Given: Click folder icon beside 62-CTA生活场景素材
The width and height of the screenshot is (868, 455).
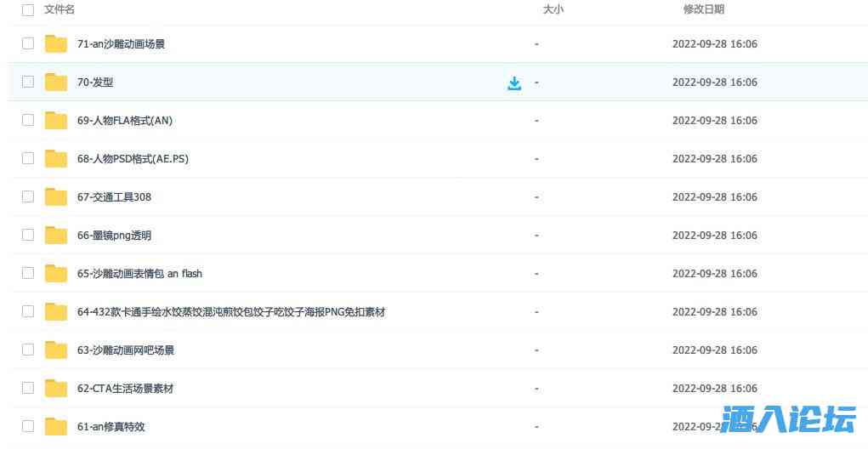Looking at the screenshot, I should (56, 389).
